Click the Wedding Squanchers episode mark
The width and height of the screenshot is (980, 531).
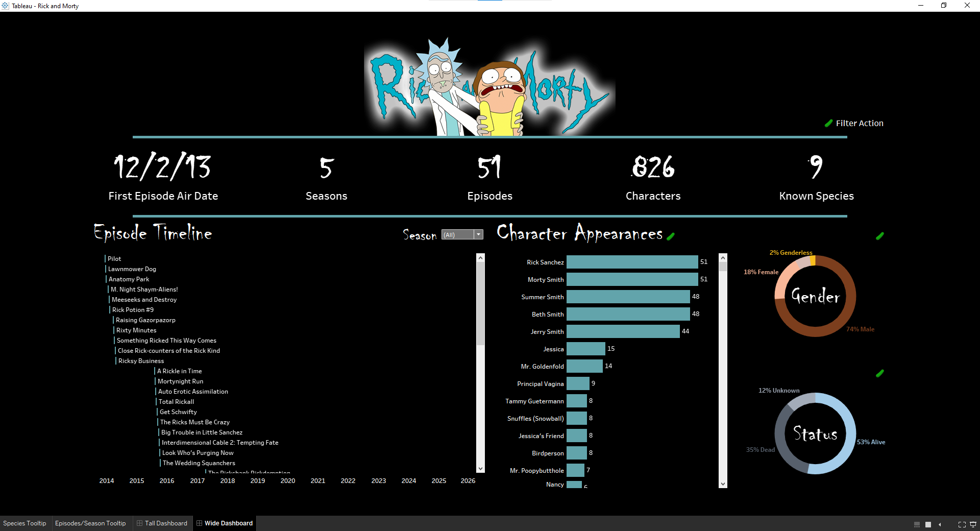[x=199, y=463]
